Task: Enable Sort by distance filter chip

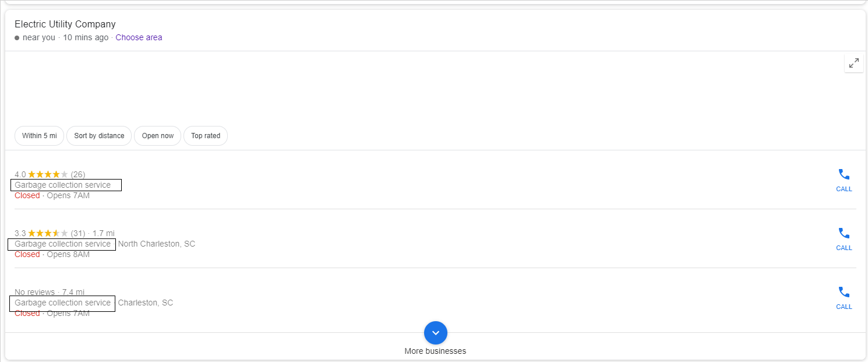Action: [x=99, y=136]
